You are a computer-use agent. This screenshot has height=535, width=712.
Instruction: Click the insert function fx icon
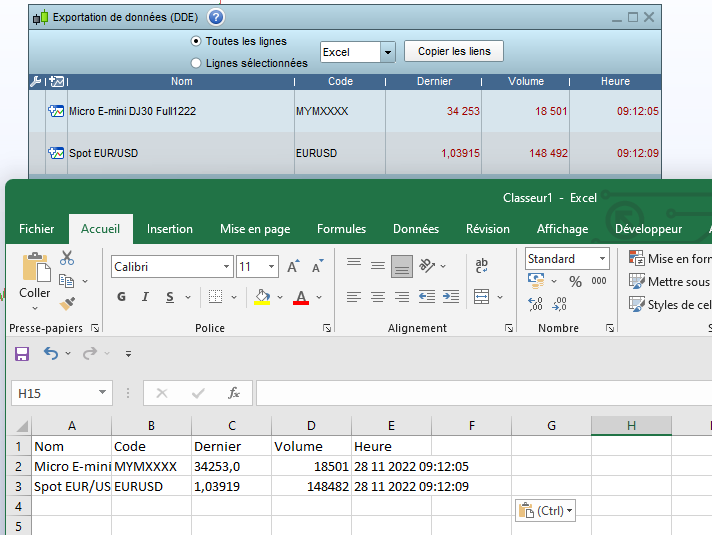click(x=233, y=393)
